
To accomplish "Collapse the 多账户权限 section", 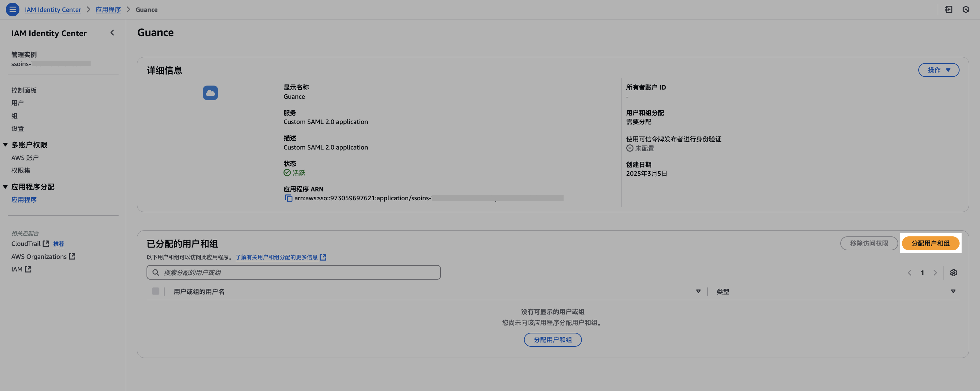I will click(5, 144).
